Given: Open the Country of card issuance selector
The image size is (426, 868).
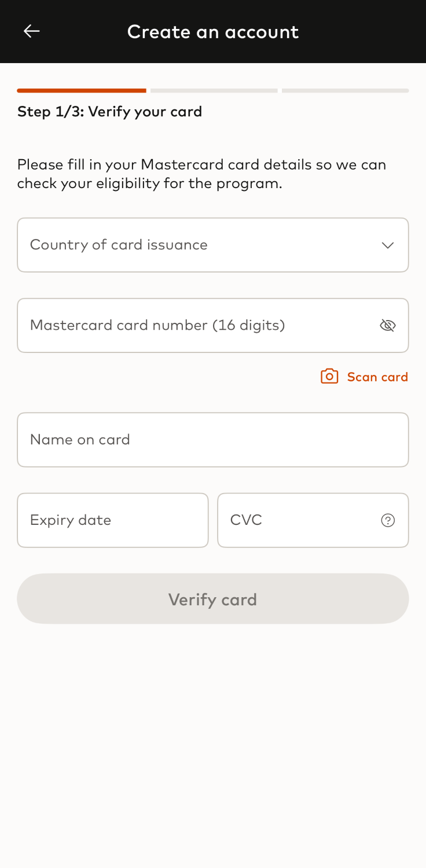Looking at the screenshot, I should (x=197, y=245).
